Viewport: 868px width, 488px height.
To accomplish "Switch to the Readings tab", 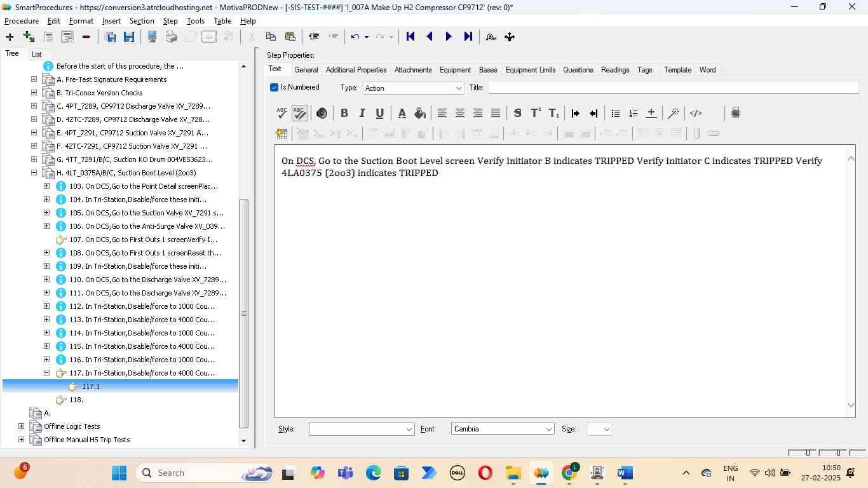I will (x=615, y=70).
